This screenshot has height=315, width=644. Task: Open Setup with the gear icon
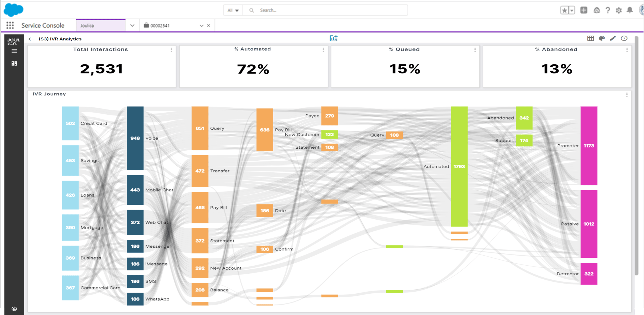point(619,10)
